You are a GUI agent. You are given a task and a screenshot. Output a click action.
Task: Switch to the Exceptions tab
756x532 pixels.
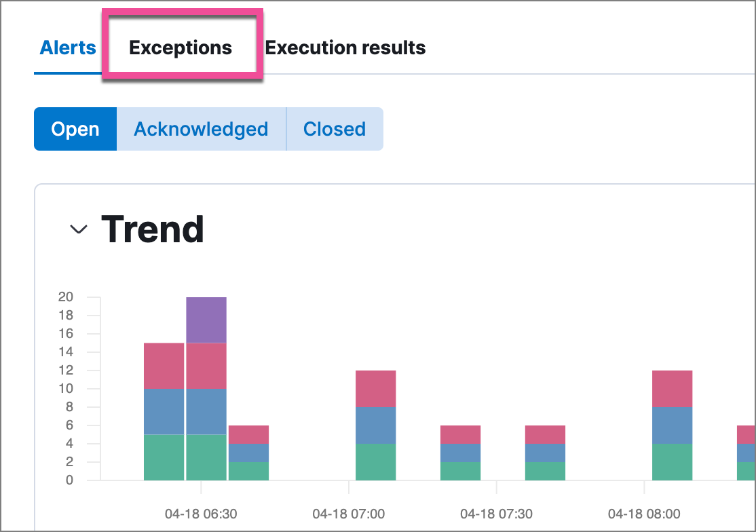click(x=181, y=47)
